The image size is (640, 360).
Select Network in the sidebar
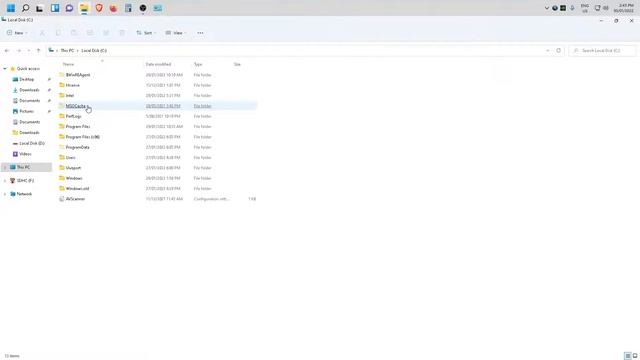(x=24, y=194)
